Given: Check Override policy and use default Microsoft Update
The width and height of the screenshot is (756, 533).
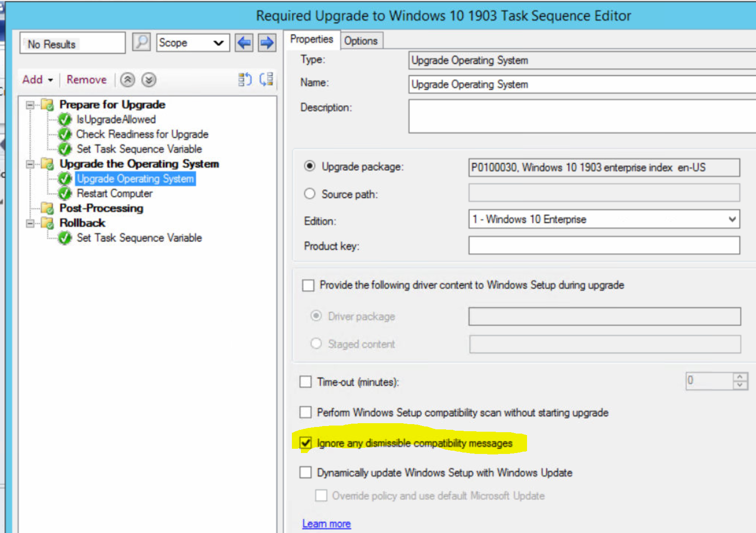Looking at the screenshot, I should pyautogui.click(x=321, y=496).
